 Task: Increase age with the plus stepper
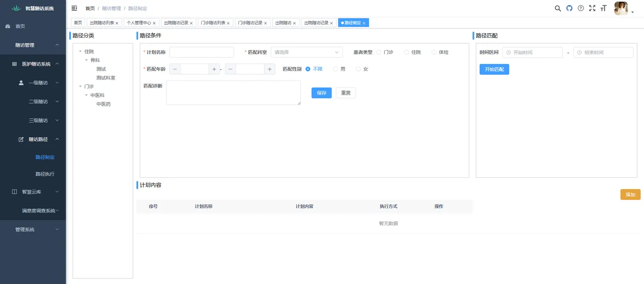214,69
